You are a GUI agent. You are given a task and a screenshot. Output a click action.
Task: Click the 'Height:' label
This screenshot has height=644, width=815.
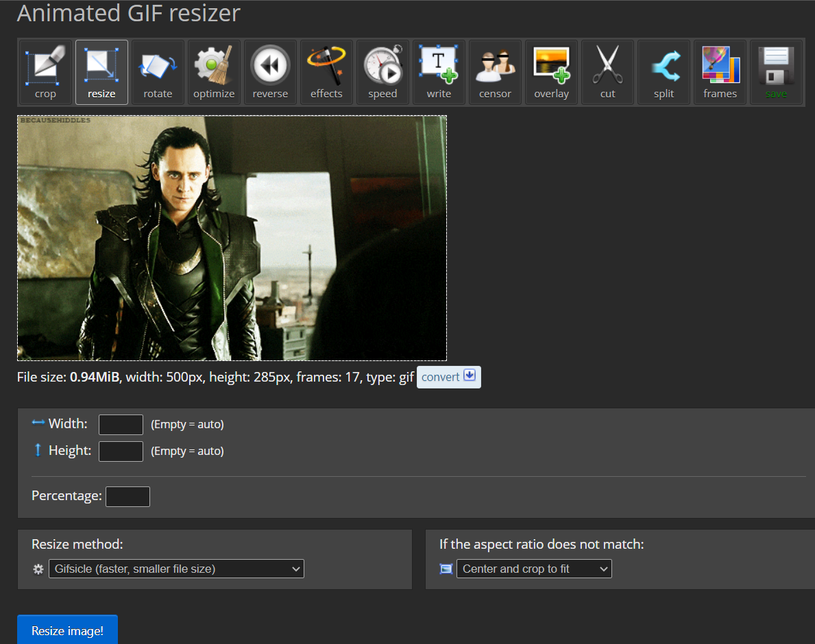click(70, 450)
